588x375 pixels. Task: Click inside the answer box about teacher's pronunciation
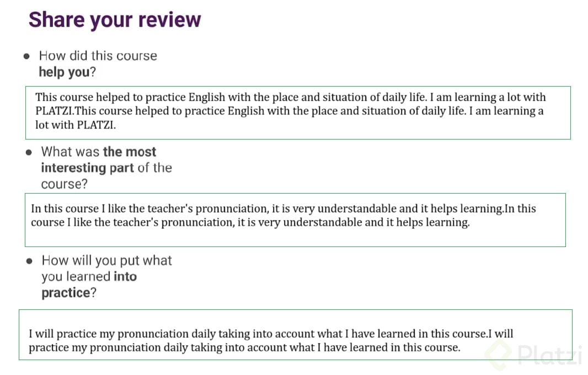click(295, 219)
